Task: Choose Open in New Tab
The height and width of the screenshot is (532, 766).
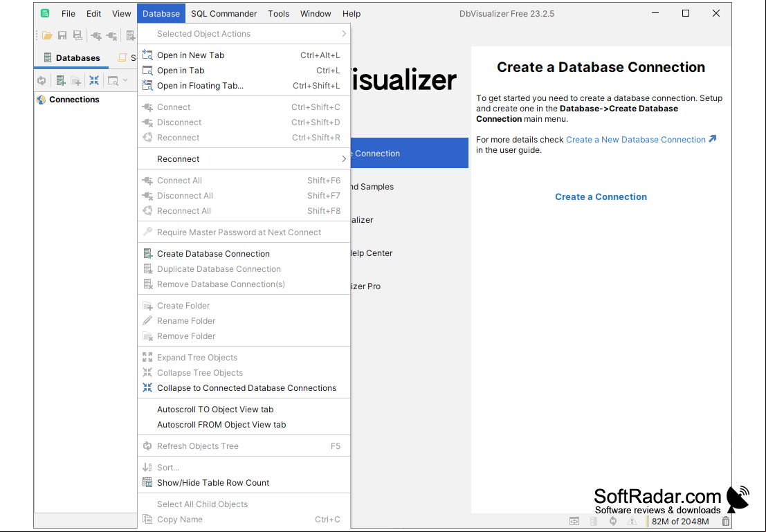Action: tap(244, 55)
